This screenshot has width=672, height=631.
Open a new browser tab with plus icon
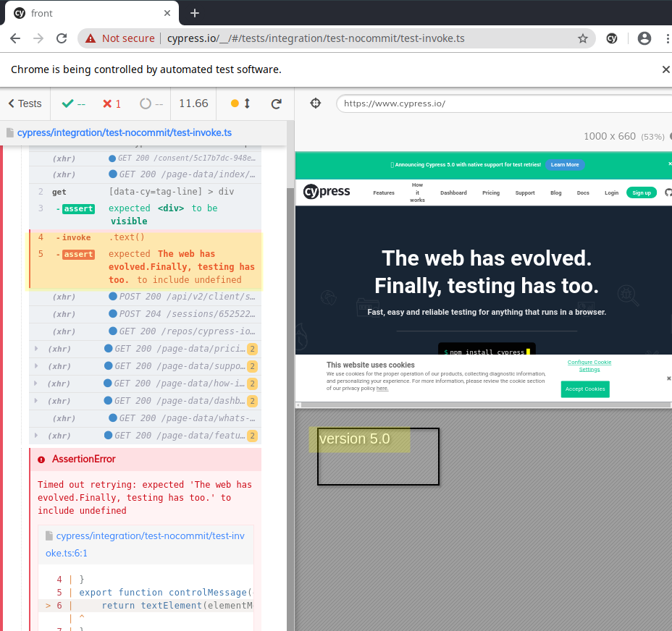(195, 13)
